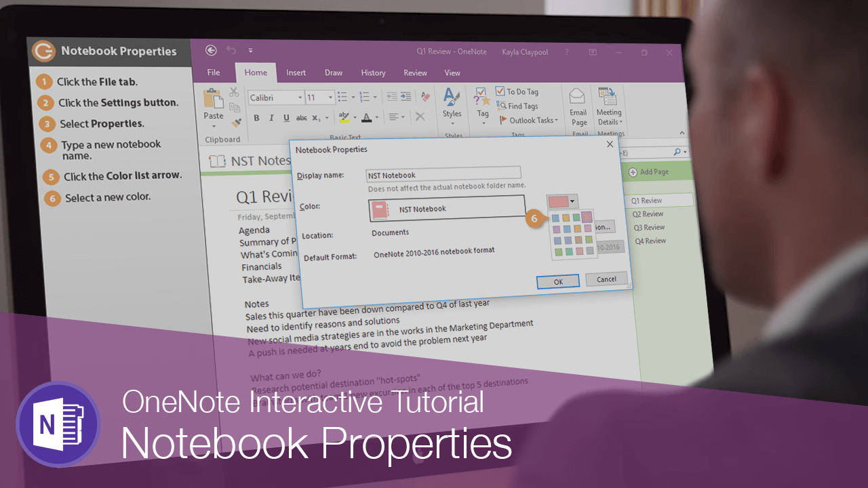Click the Add Page button
868x488 pixels.
[x=649, y=171]
